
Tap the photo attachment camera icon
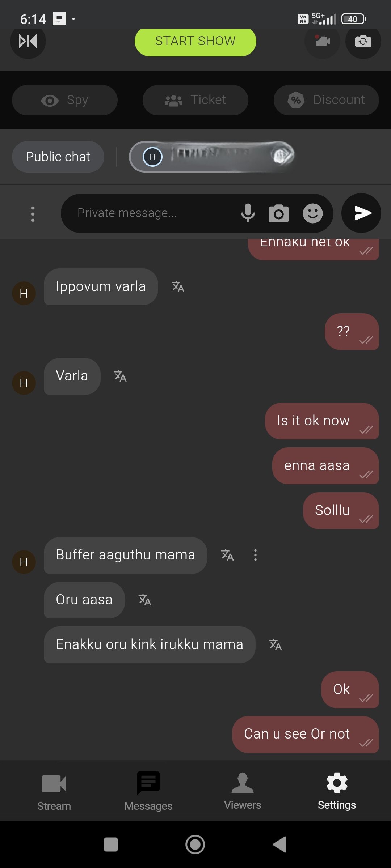(x=278, y=213)
